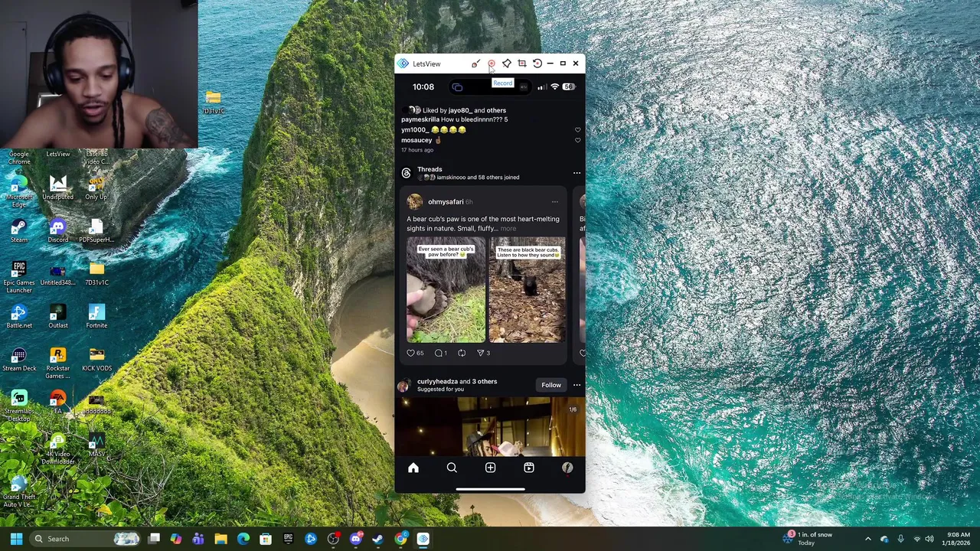Image resolution: width=980 pixels, height=551 pixels.
Task: Open Grand Theft Auto V desktop shortcut
Action: click(x=19, y=491)
